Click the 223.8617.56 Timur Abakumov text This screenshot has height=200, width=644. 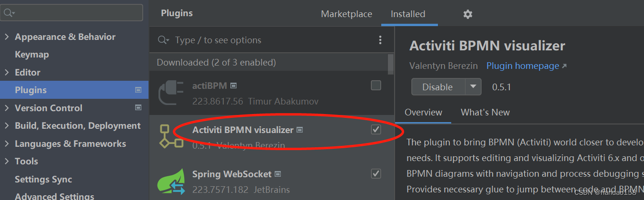pos(255,101)
